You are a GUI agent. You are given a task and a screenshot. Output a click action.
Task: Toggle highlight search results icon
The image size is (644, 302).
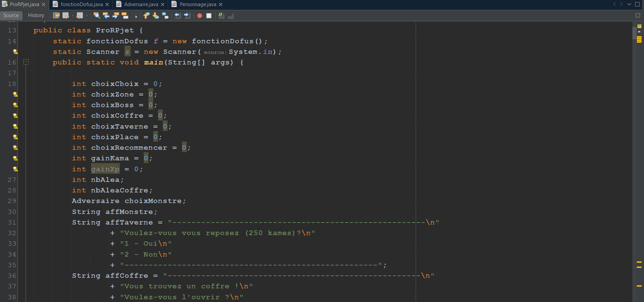pos(125,15)
